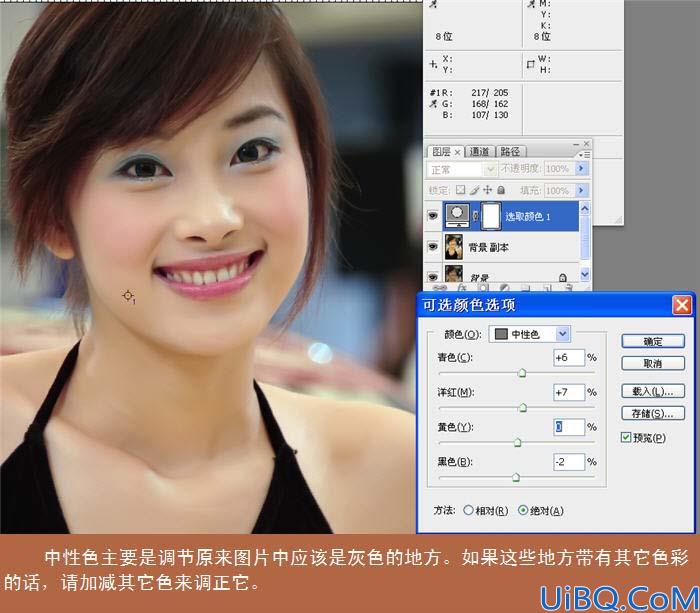The height and width of the screenshot is (613, 700).
Task: Hide the 选取颜色 1 layer
Action: click(x=433, y=216)
